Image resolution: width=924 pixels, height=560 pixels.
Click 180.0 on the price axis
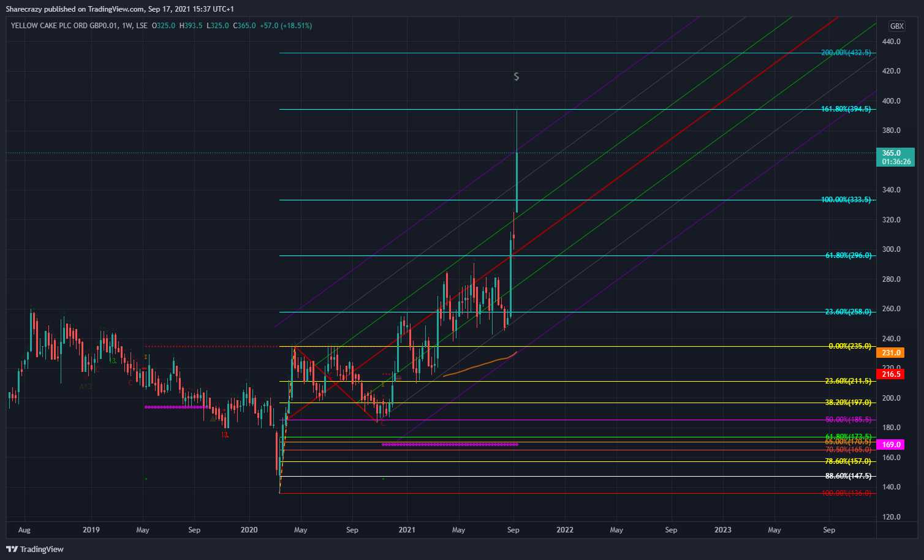pos(891,428)
